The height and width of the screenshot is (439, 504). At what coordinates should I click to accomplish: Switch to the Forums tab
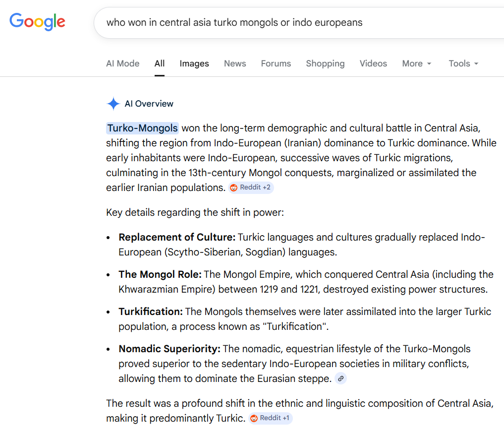tap(276, 63)
